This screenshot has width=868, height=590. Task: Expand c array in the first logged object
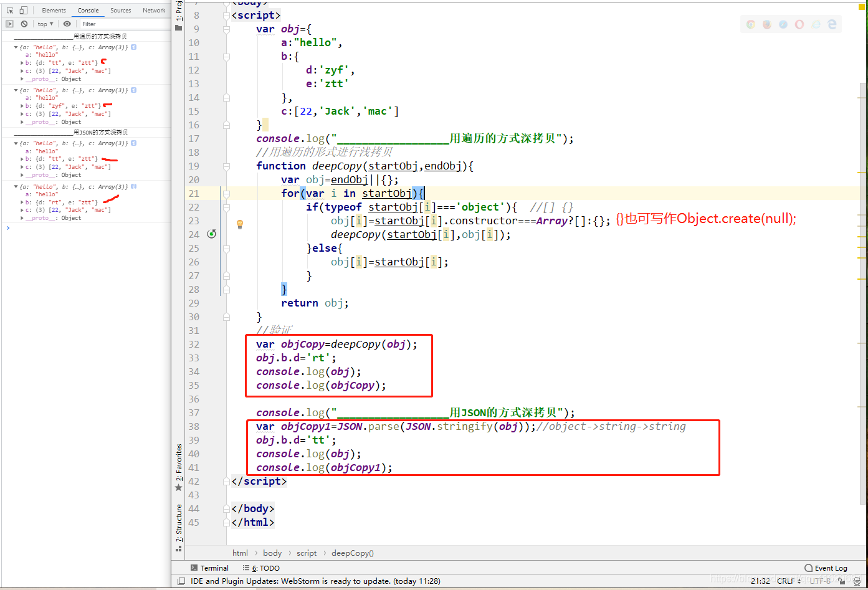(22, 71)
